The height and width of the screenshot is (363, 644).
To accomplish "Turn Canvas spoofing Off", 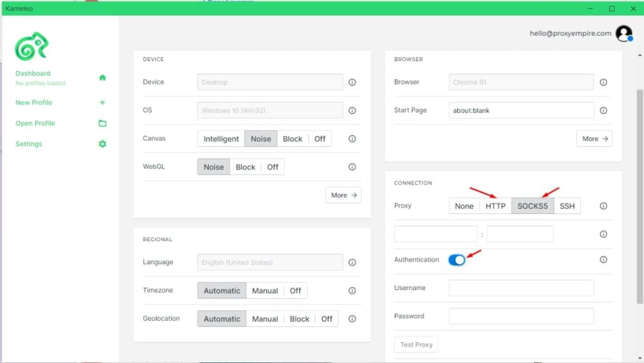I will pyautogui.click(x=320, y=139).
